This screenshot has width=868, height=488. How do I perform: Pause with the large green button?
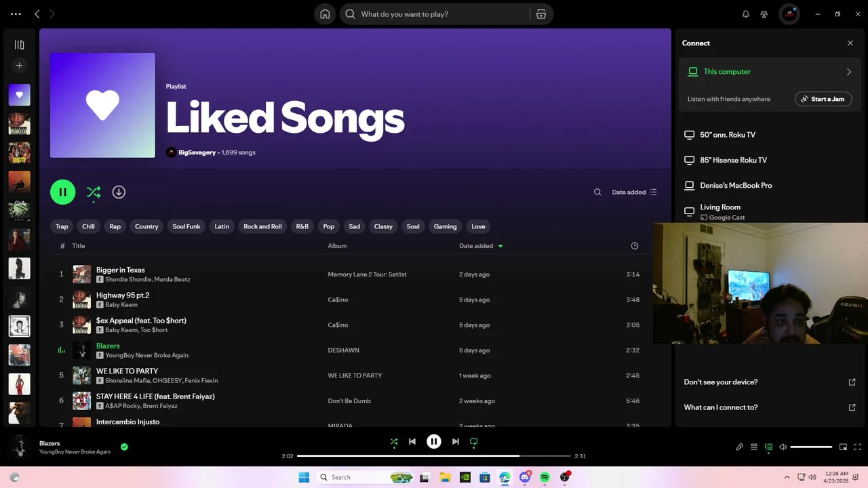pos(62,192)
